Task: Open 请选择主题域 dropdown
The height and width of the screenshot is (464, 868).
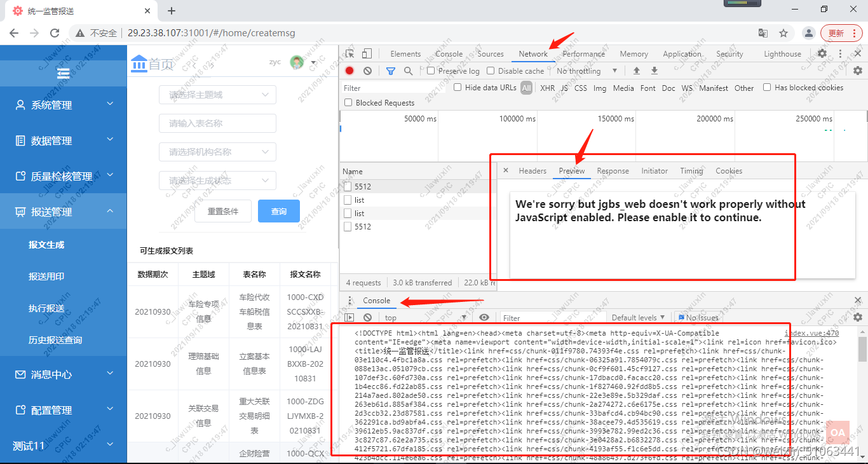Action: (217, 95)
